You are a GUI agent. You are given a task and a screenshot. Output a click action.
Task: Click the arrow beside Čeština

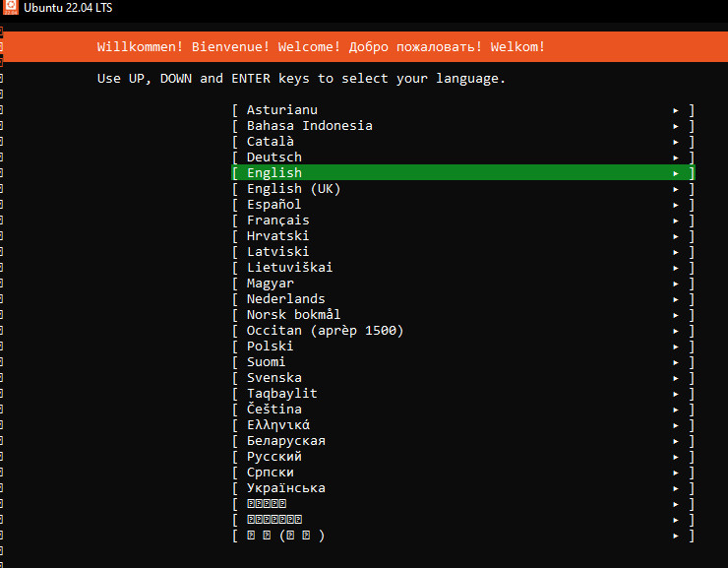pos(676,410)
